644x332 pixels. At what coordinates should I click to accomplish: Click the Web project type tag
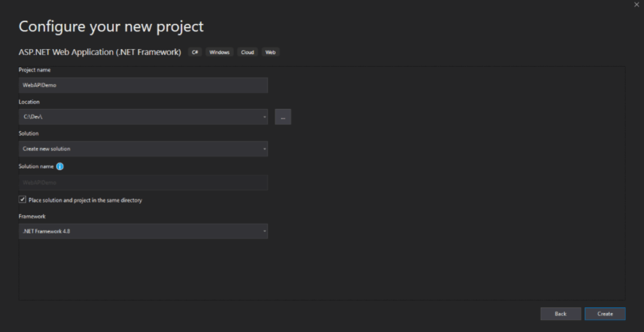click(270, 52)
